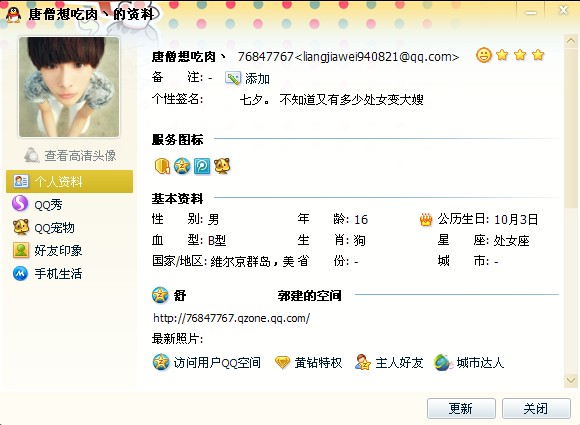Click the 更新 button
Viewport: 580px width, 425px height.
point(461,408)
